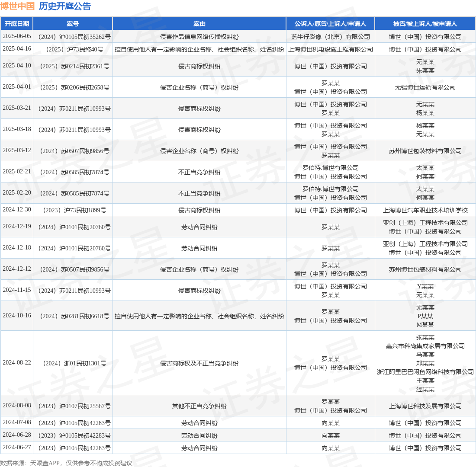Click the 开庭日期 column header

[17, 24]
